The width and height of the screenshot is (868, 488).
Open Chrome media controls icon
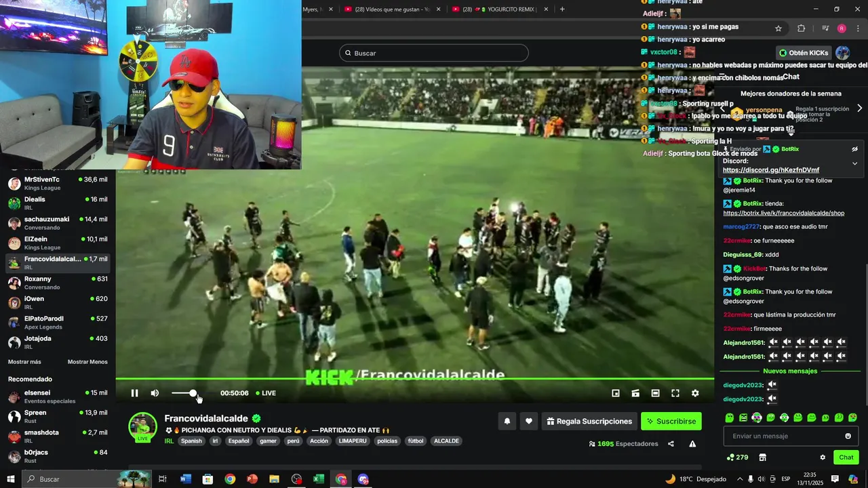pyautogui.click(x=825, y=28)
